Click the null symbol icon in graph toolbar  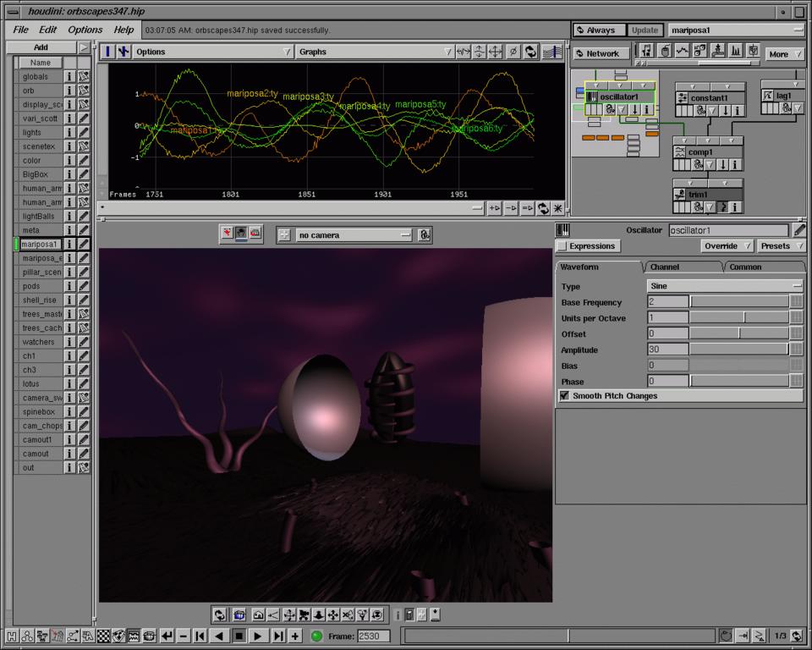[x=513, y=52]
